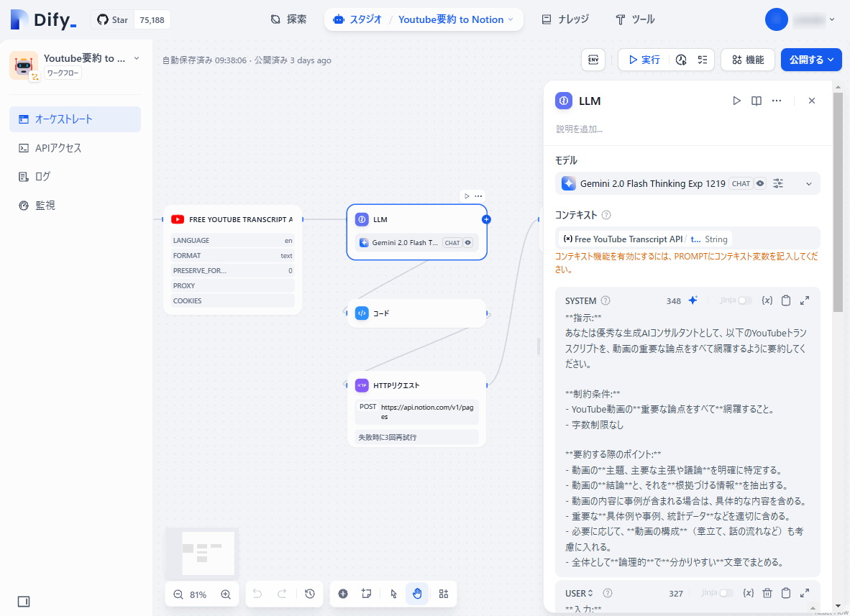
Task: Switch to the pointer selection mode
Action: point(393,594)
